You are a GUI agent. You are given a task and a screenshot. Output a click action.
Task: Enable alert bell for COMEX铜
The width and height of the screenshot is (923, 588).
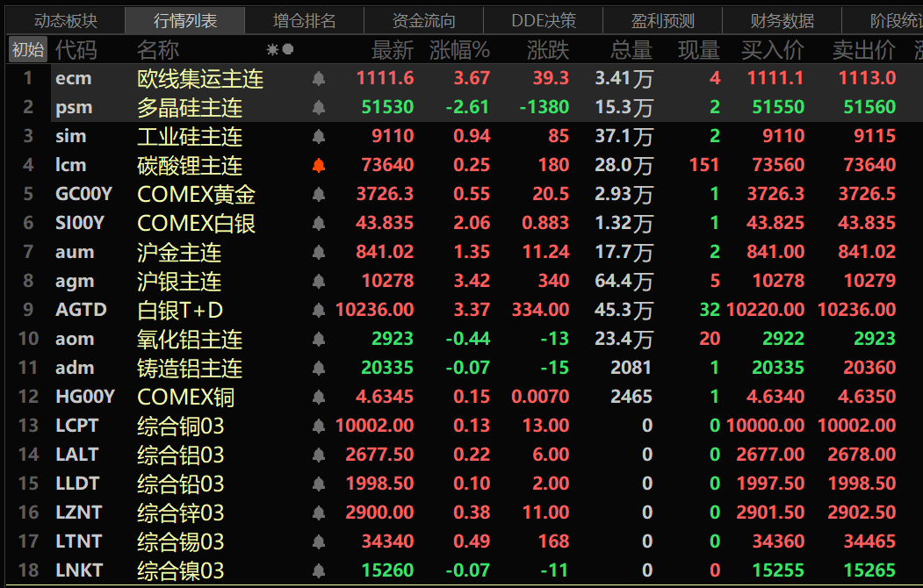[x=319, y=398]
